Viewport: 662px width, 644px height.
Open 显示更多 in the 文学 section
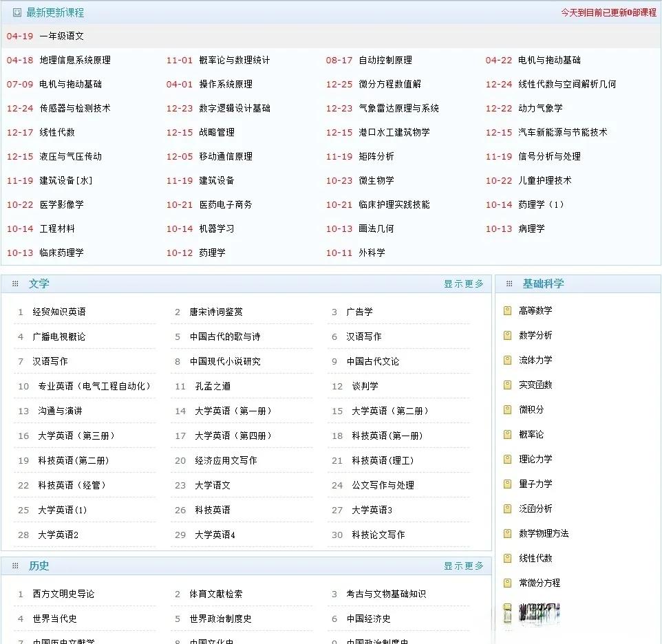click(464, 283)
